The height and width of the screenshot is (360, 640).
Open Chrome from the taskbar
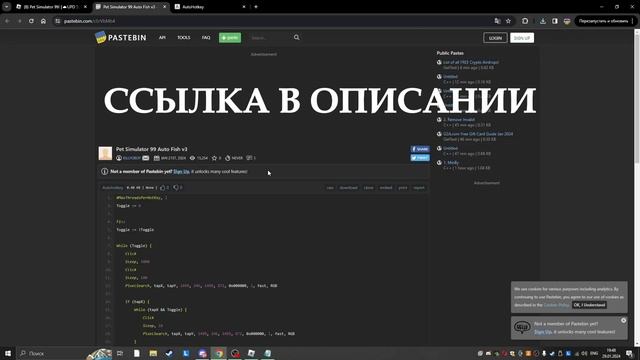[219, 353]
